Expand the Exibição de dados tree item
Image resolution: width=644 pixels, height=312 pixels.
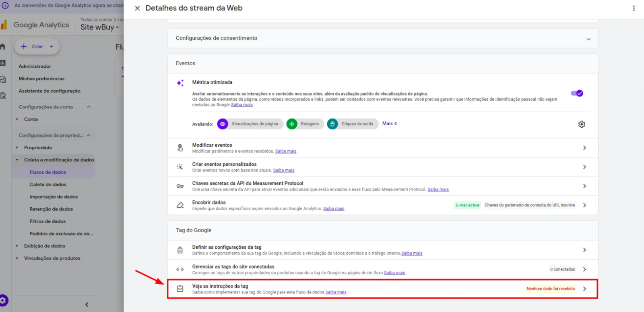click(17, 246)
